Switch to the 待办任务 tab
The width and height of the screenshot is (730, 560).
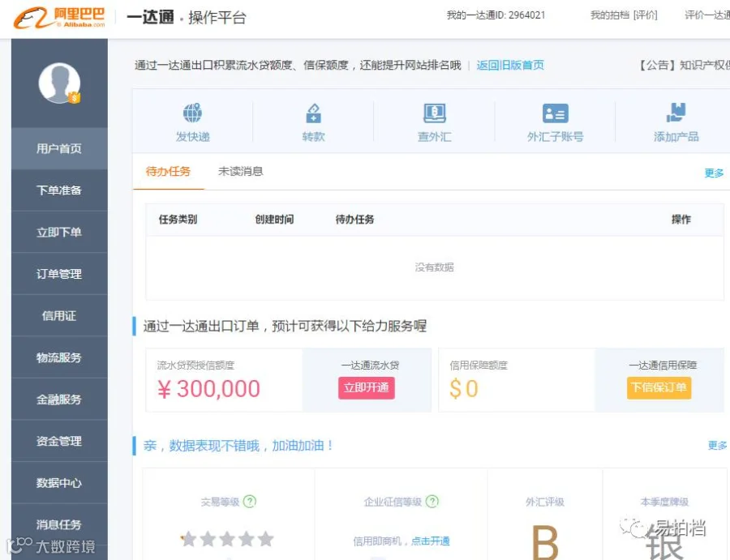168,171
